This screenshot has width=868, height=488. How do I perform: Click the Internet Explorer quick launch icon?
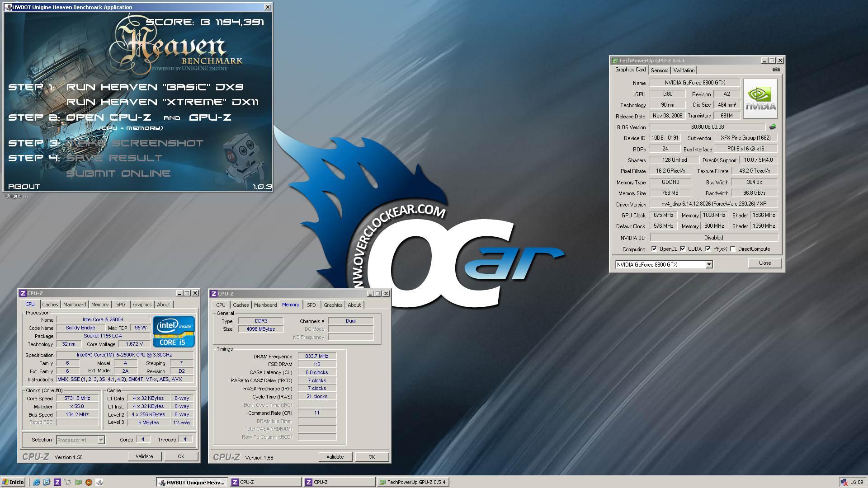[36, 482]
